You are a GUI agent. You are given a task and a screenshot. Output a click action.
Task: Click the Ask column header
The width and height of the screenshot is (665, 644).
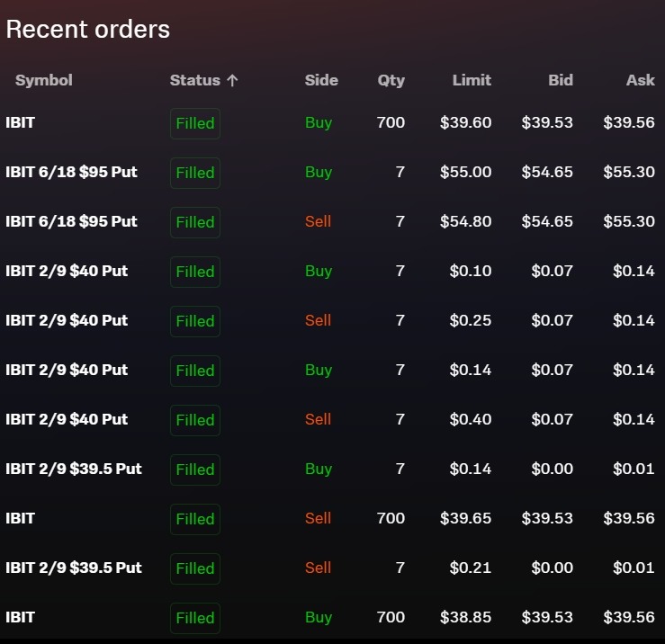(x=641, y=80)
